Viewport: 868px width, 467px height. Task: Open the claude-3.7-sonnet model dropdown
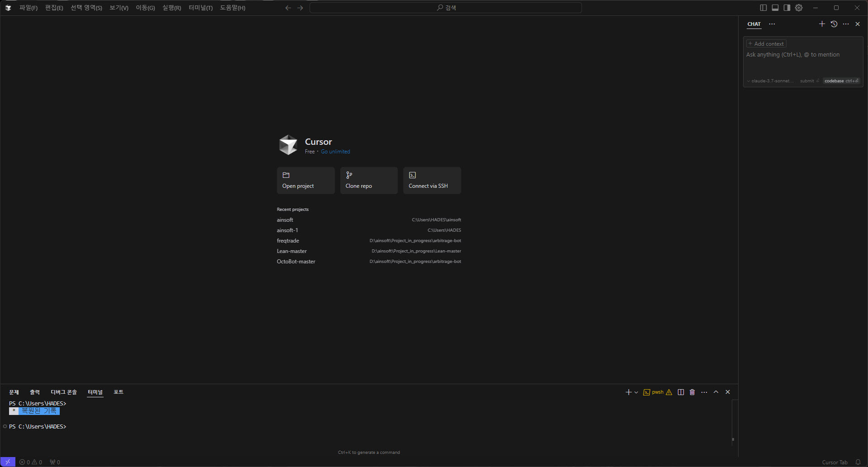[770, 81]
